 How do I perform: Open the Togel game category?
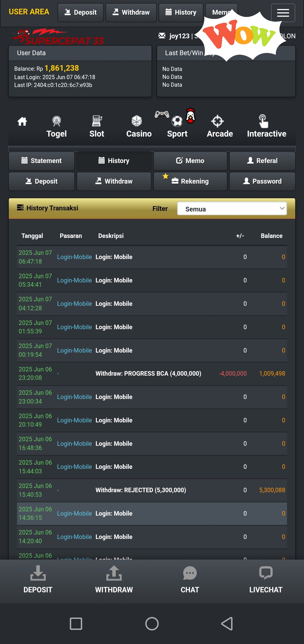tap(57, 127)
